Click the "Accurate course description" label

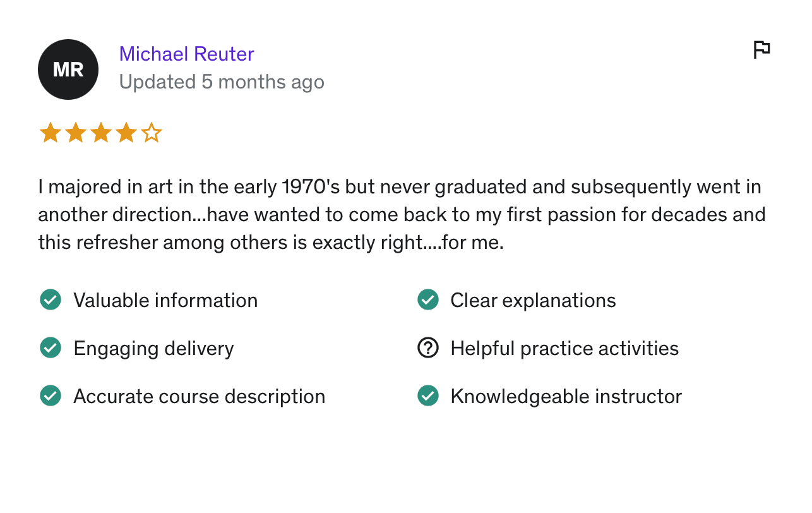pyautogui.click(x=200, y=396)
